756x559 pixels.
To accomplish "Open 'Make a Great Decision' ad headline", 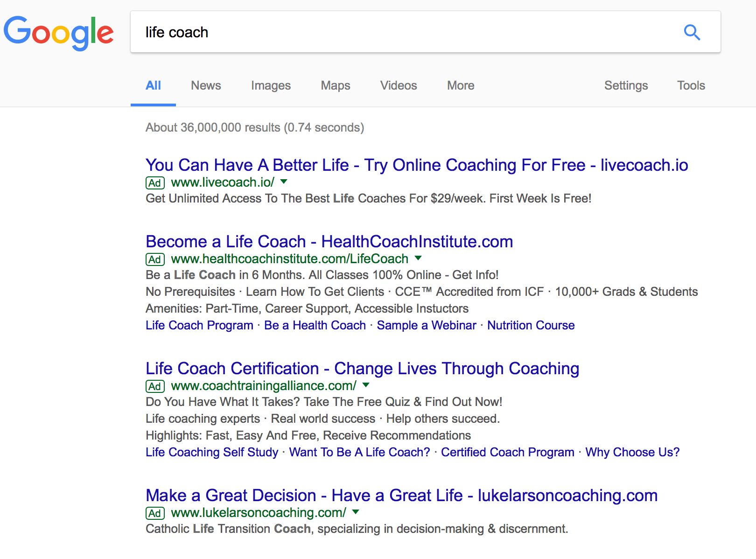I will (402, 496).
